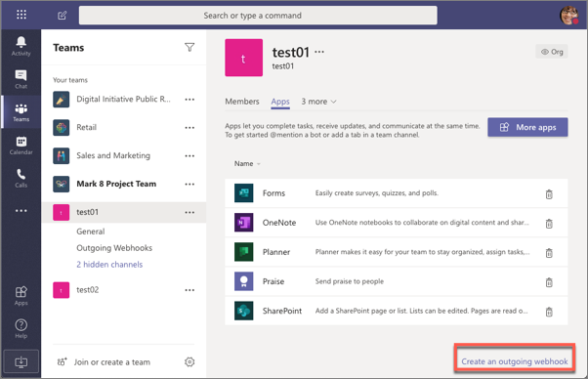588x379 pixels.
Task: Open ellipsis menu beside test01 heading
Action: tap(319, 52)
